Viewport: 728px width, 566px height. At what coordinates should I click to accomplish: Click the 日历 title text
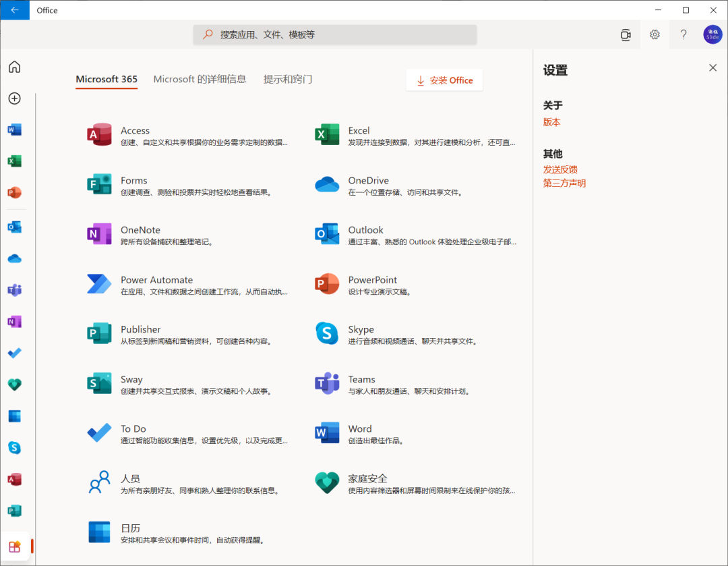(131, 528)
